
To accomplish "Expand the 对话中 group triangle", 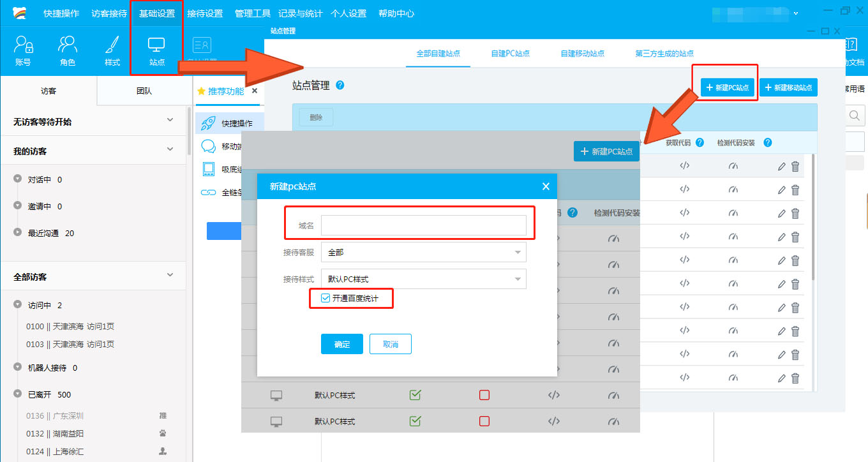I will 18,179.
